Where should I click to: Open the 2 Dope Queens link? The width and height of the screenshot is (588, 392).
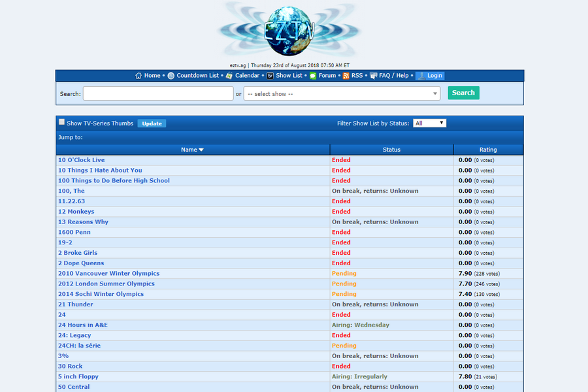point(81,263)
